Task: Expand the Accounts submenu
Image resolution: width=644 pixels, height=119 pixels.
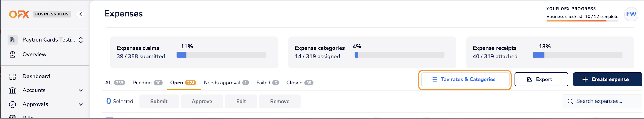Action: coord(81,90)
